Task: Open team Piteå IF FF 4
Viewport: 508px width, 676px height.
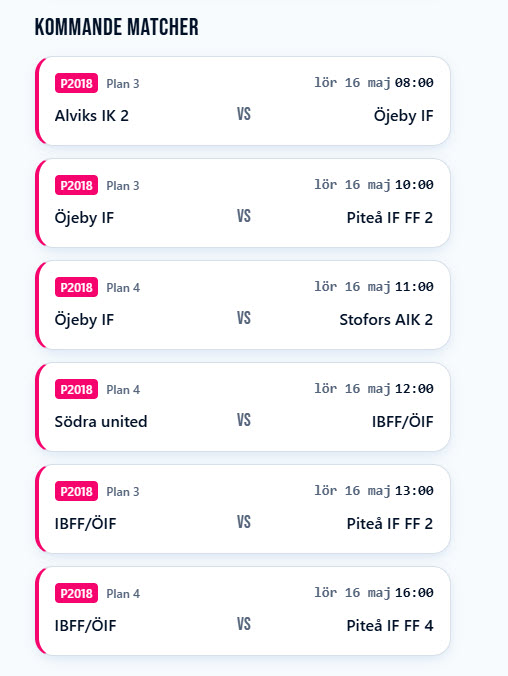Action: point(390,625)
